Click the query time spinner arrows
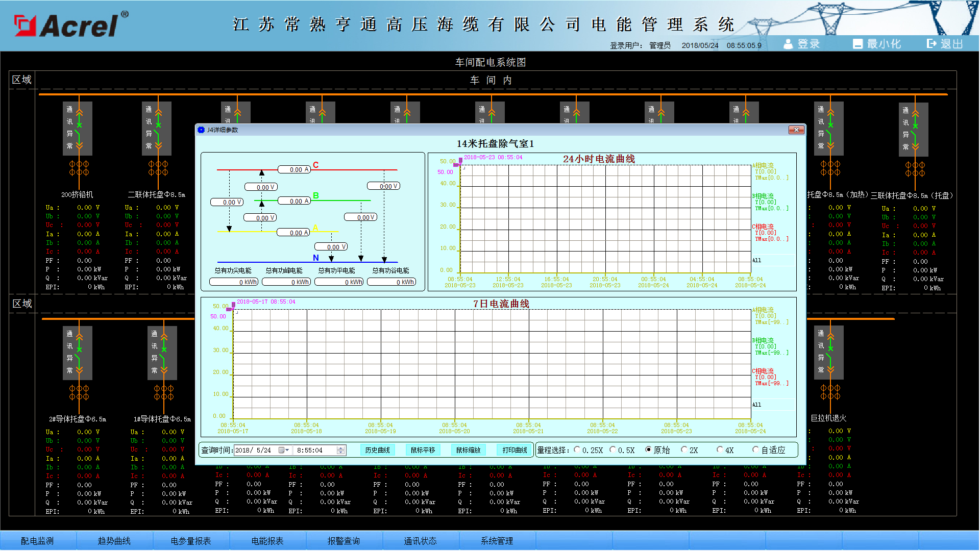 [341, 450]
